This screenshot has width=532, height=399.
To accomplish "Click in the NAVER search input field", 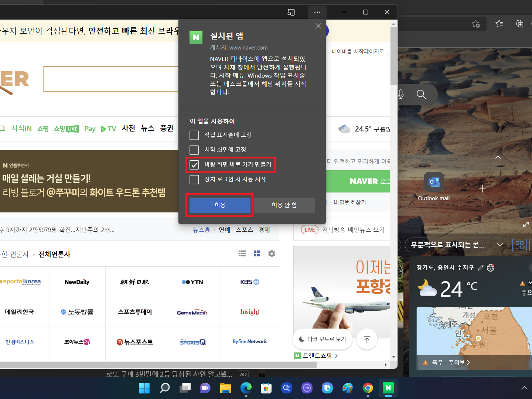I will pyautogui.click(x=111, y=79).
